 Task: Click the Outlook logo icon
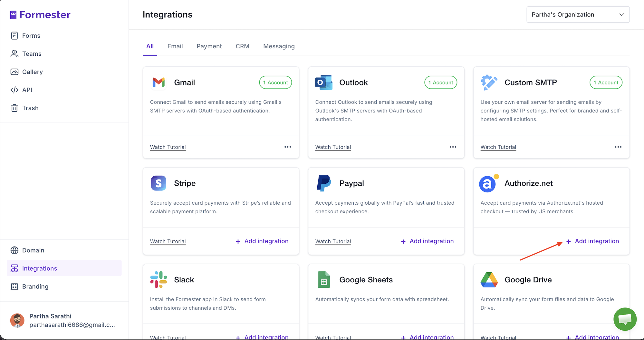[x=324, y=83]
